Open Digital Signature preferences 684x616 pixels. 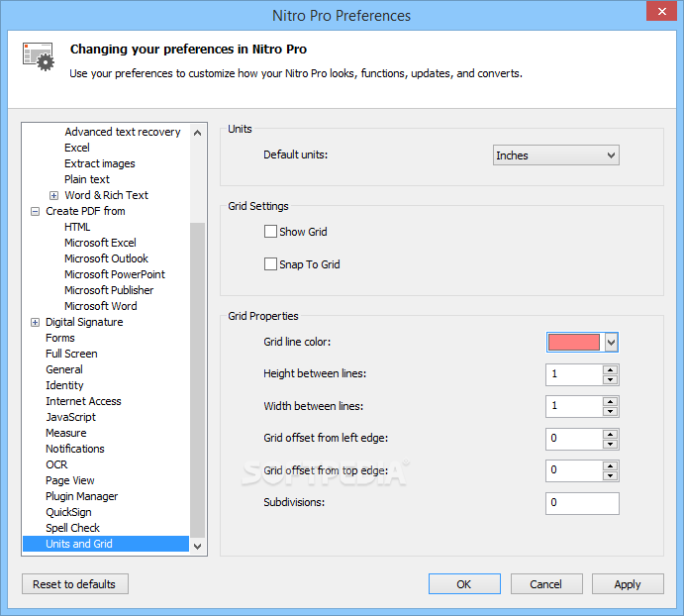click(84, 322)
